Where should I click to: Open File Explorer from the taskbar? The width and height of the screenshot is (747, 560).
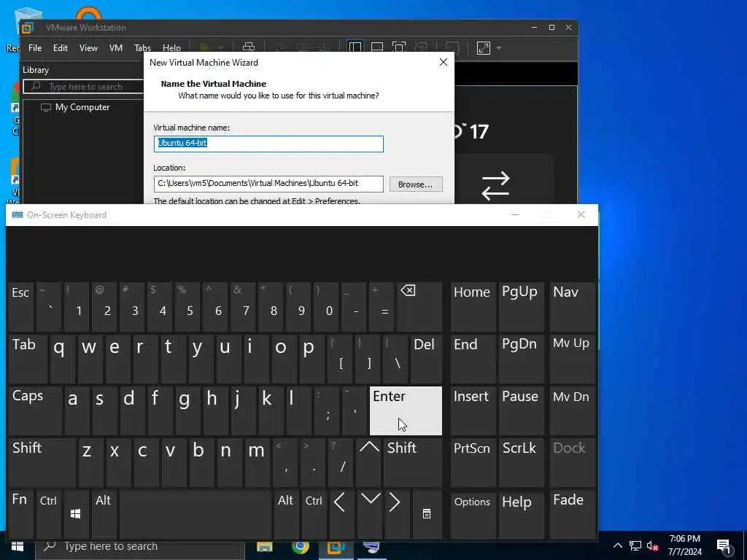(264, 547)
